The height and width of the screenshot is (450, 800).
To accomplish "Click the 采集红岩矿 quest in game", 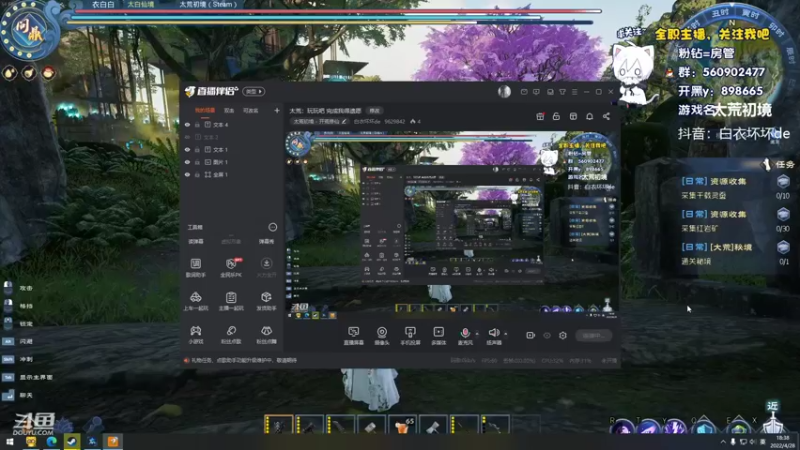I will 699,229.
